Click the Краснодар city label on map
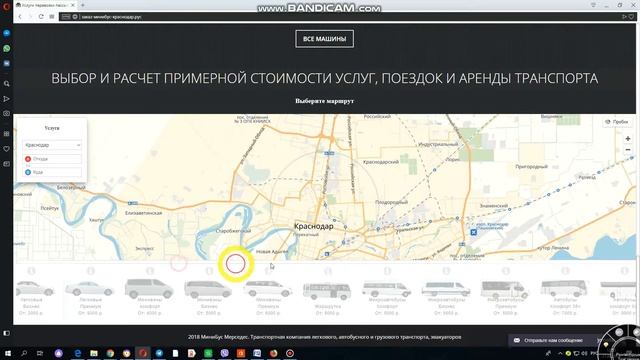Image resolution: width=640 pixels, height=360 pixels. pos(313,226)
